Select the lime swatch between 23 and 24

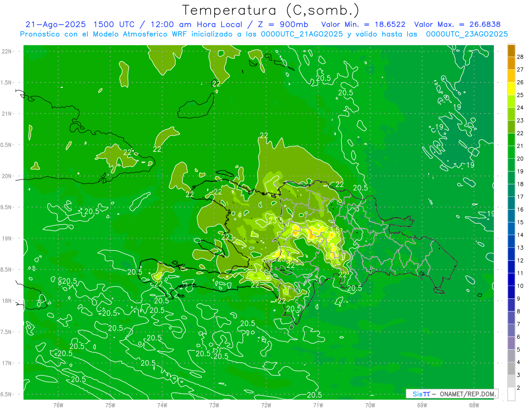(x=511, y=114)
